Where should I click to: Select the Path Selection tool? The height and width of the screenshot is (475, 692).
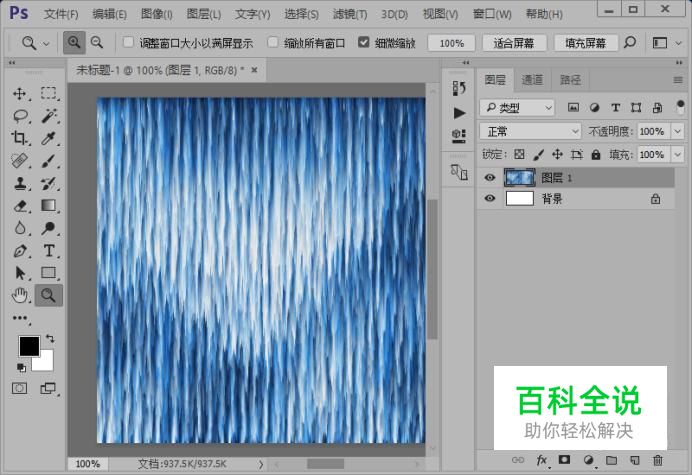tap(19, 273)
